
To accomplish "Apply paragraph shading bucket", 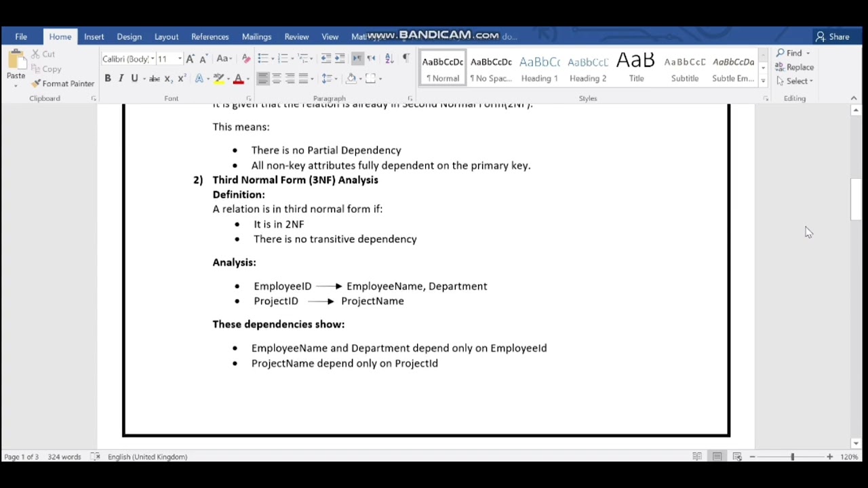I will tap(351, 79).
